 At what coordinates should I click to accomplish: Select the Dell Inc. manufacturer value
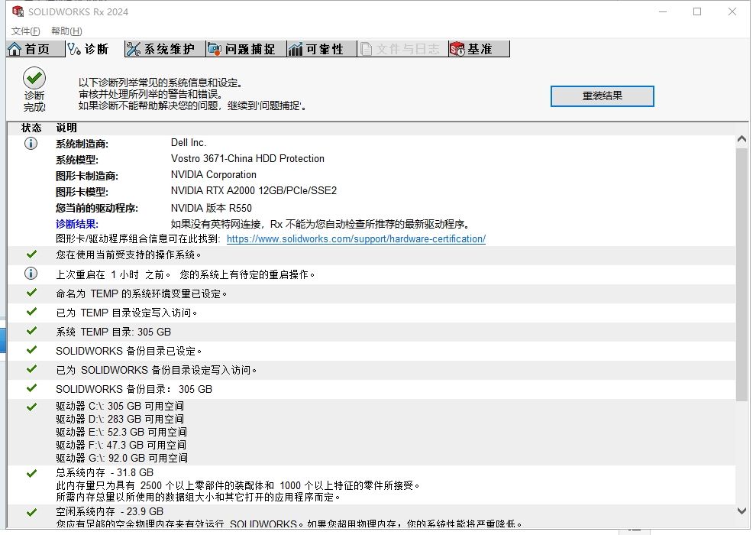tap(189, 143)
